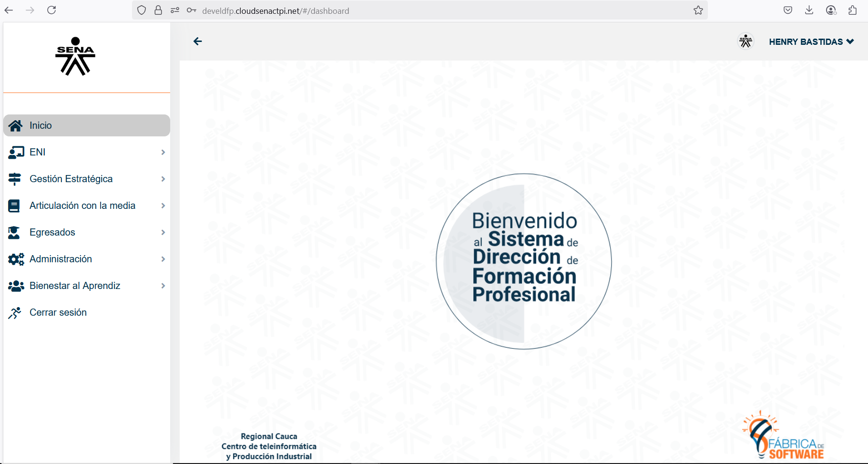Expand the Egresados menu chevron
This screenshot has height=464, width=868.
(x=163, y=232)
